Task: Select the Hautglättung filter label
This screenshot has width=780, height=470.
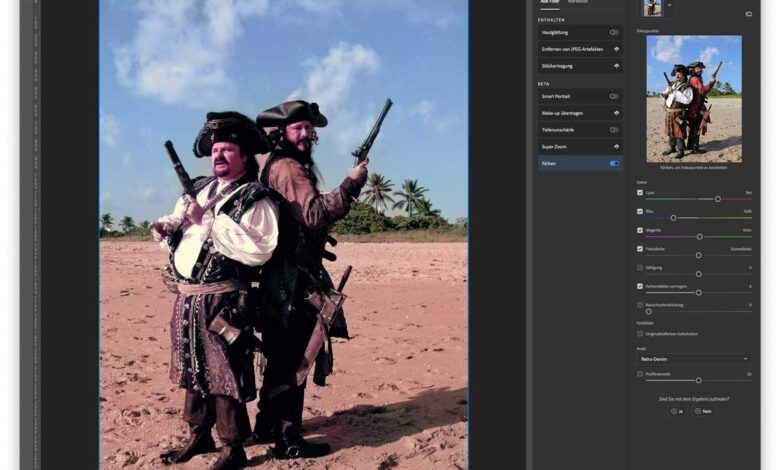Action: [555, 33]
